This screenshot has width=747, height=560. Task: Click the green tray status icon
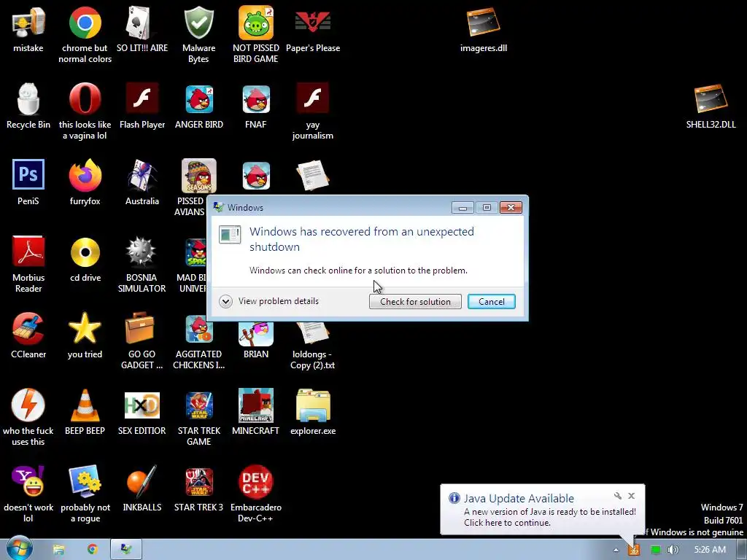pyautogui.click(x=656, y=550)
